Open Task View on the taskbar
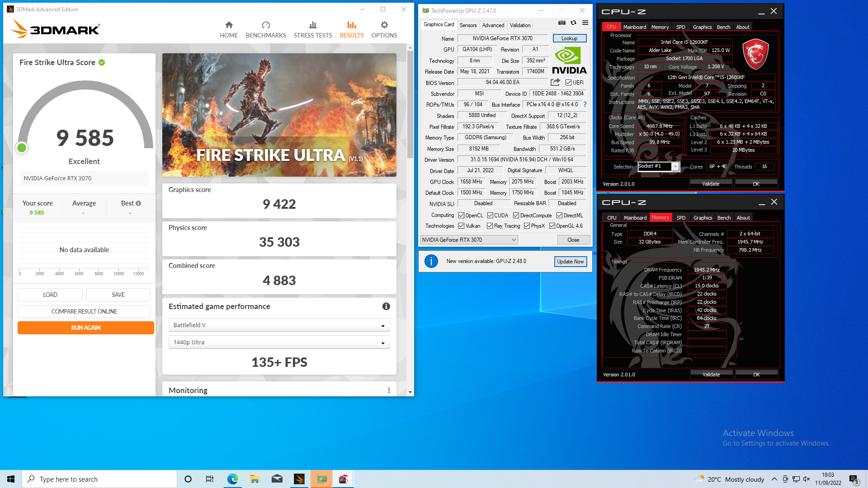Image resolution: width=868 pixels, height=488 pixels. (x=210, y=479)
